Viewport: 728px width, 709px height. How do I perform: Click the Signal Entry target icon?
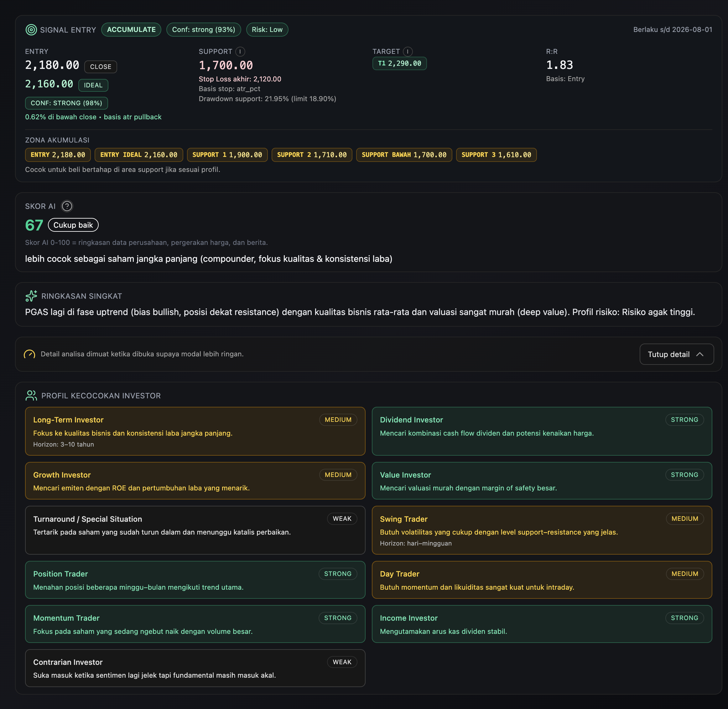pyautogui.click(x=31, y=30)
